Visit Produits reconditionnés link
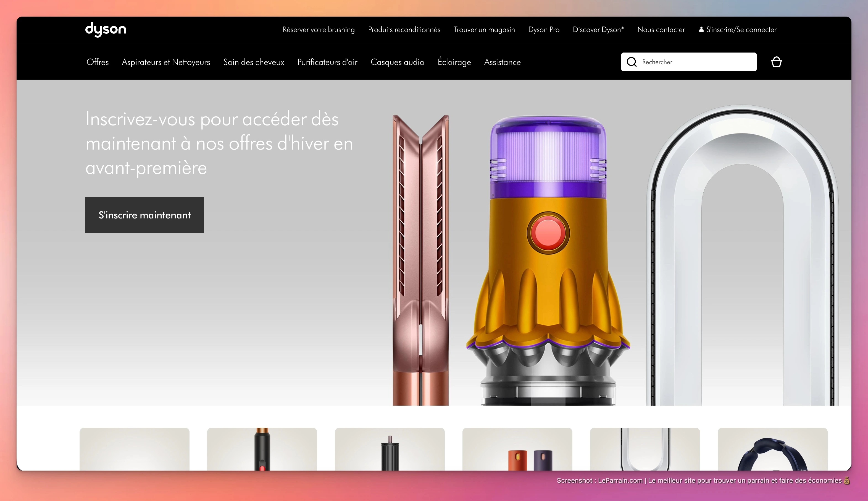 (404, 30)
